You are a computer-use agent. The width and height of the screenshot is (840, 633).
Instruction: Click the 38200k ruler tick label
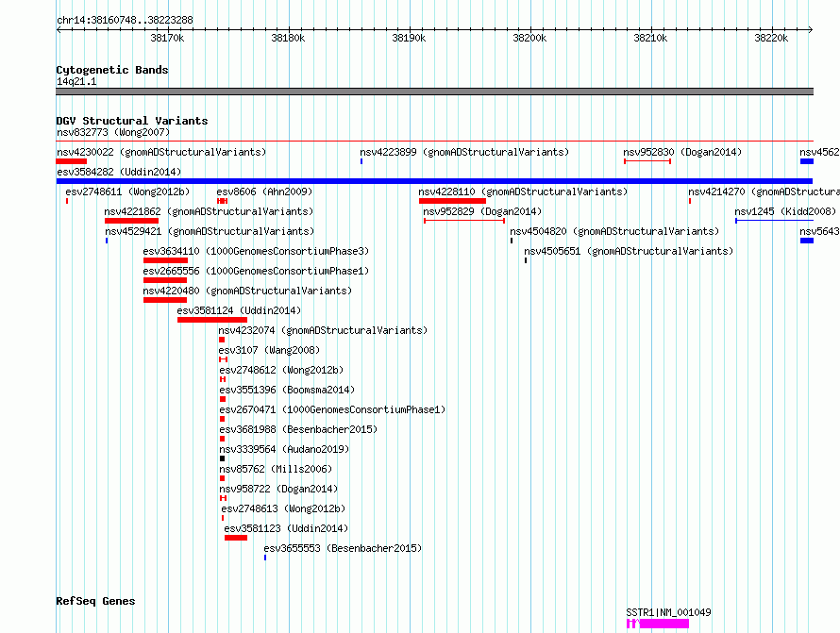tap(529, 38)
